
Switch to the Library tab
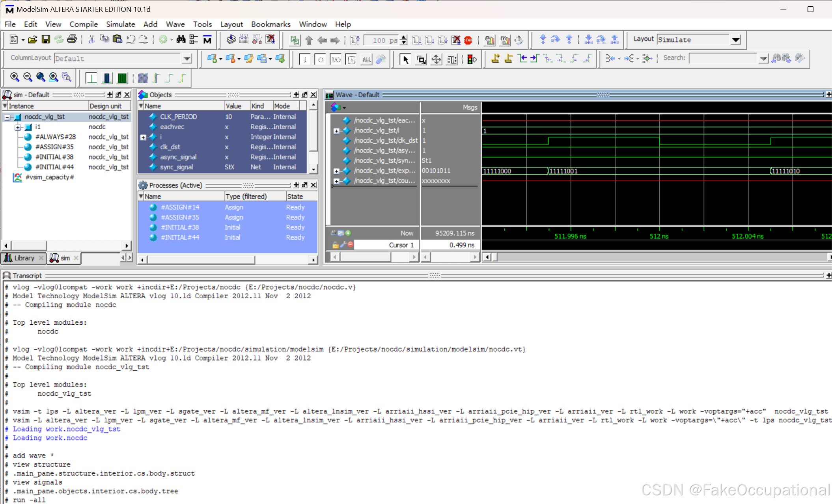click(x=24, y=258)
